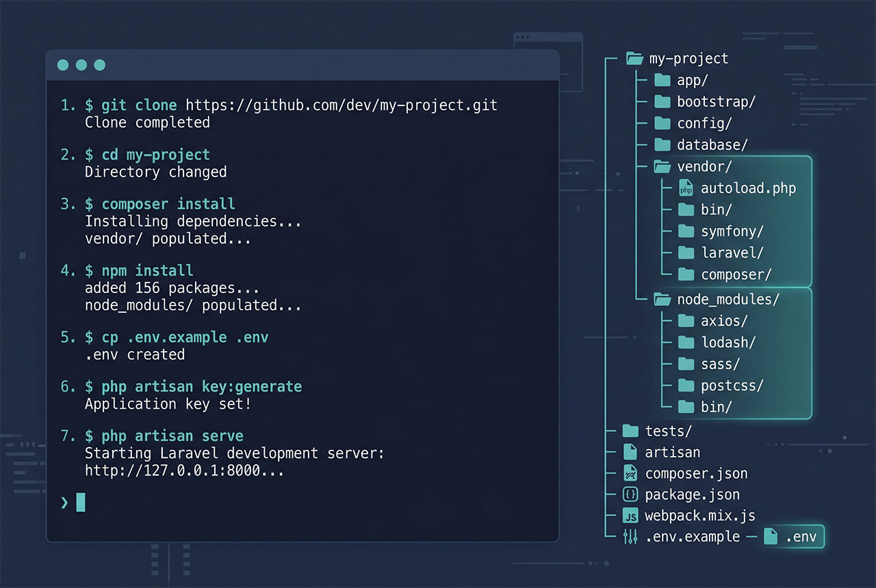Select the bin/ label inside vendor/

click(717, 209)
